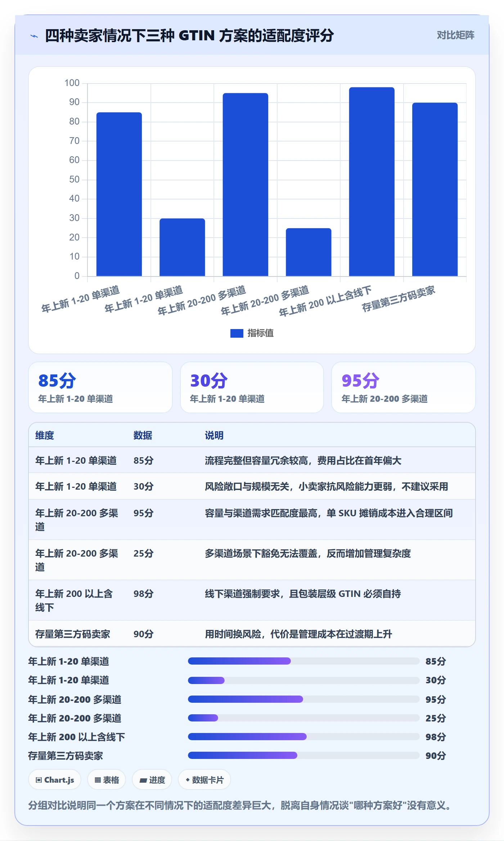
Task: Open the 30分 data card
Action: (252, 387)
